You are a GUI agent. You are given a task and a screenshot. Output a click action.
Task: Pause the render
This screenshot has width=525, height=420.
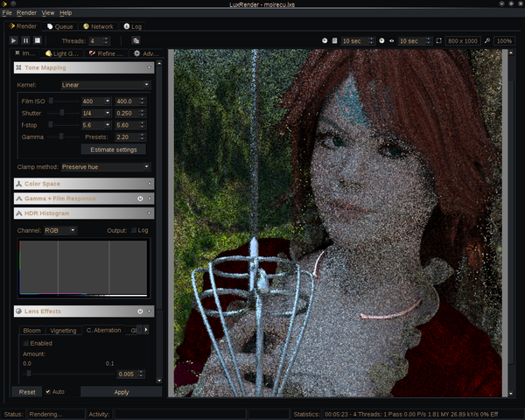click(25, 40)
